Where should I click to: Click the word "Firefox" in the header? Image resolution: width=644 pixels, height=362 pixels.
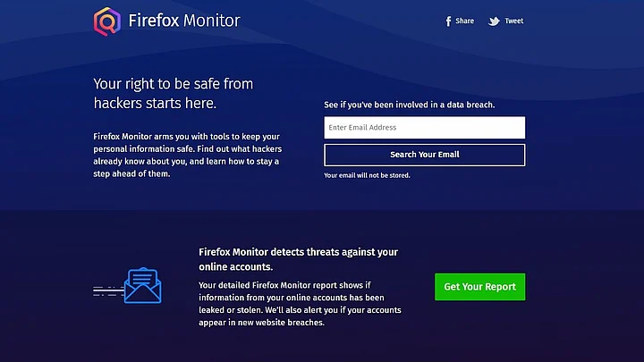pyautogui.click(x=153, y=21)
